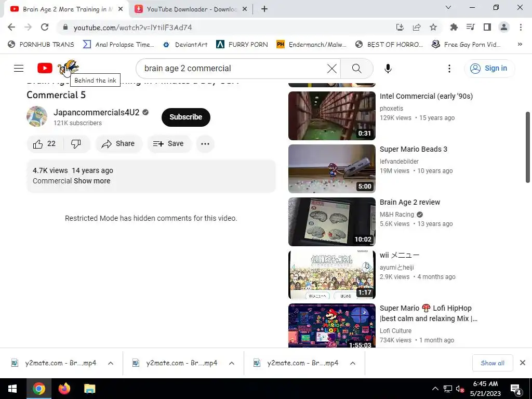The height and width of the screenshot is (399, 532).
Task: Go back to the previous page
Action: pyautogui.click(x=11, y=27)
